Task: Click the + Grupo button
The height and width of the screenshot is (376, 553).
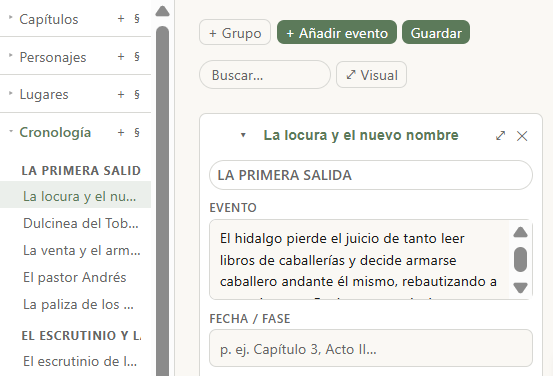Action: 235,32
